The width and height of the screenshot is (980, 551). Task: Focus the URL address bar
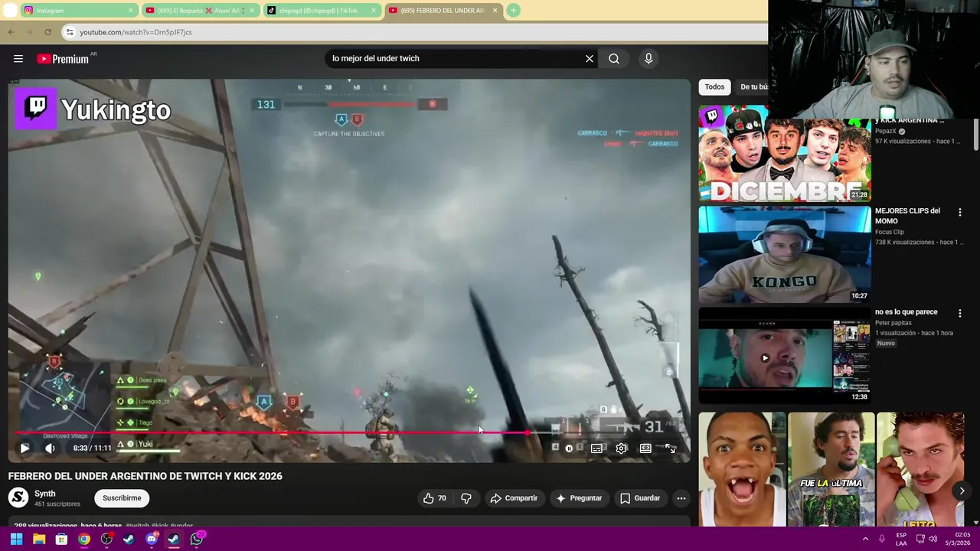click(x=413, y=32)
